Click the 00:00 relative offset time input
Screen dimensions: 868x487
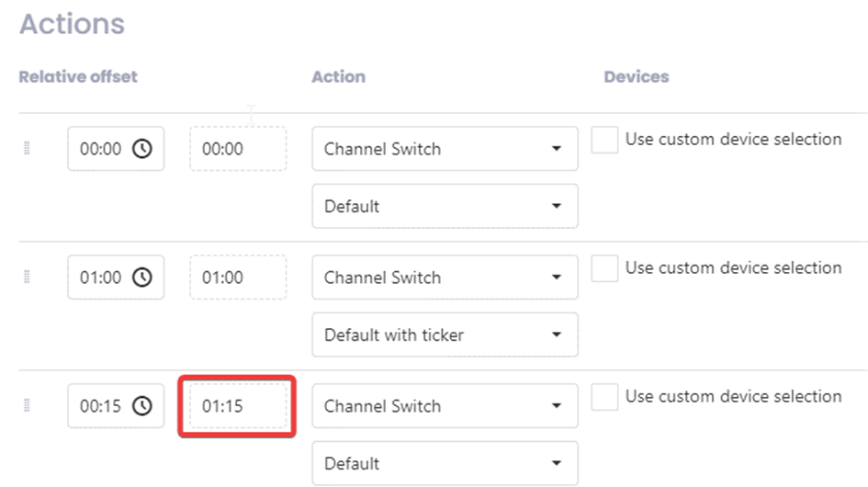tap(100, 149)
